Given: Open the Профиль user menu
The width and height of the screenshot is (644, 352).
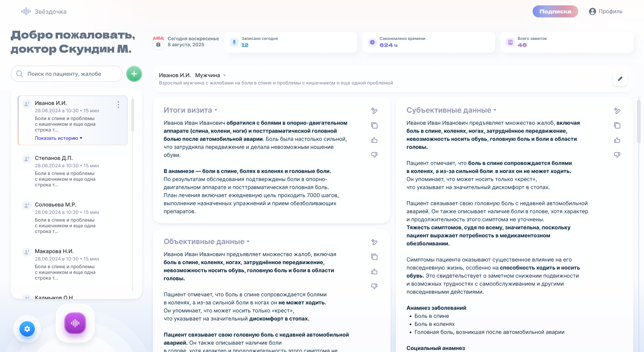Looking at the screenshot, I should point(606,11).
